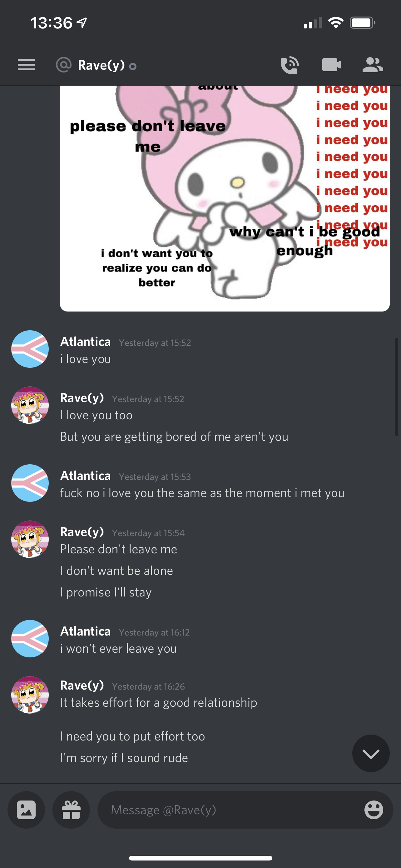Tap the image attachment icon
Viewport: 401px width, 868px height.
point(26,810)
